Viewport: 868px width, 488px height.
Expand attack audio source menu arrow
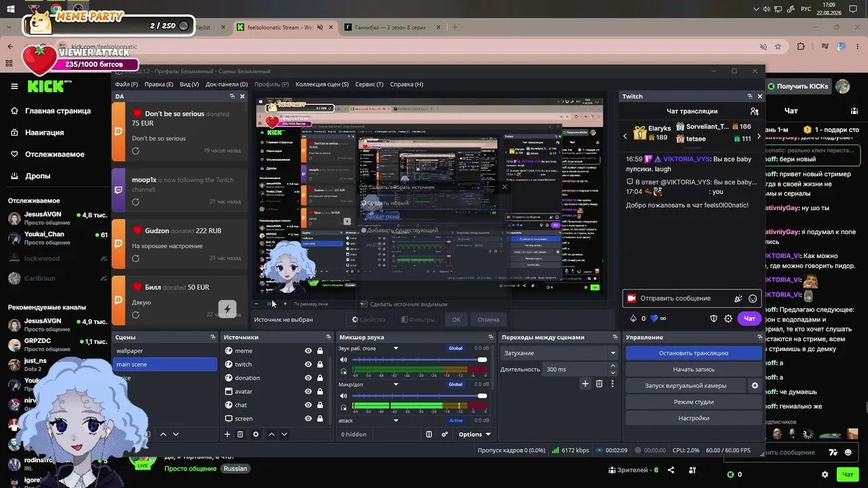[396, 420]
